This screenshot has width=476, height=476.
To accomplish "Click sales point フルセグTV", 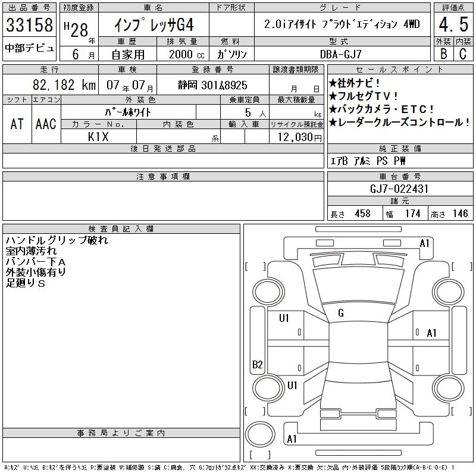I will click(363, 96).
